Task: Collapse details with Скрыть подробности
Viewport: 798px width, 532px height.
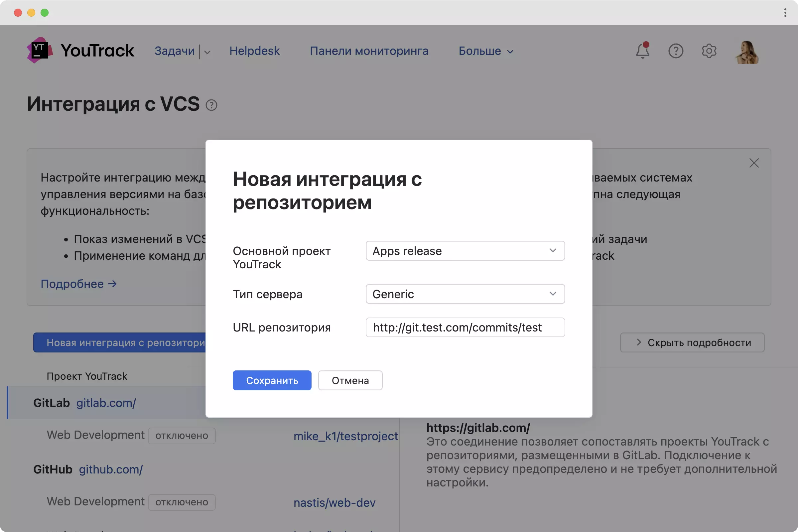Action: [x=692, y=342]
